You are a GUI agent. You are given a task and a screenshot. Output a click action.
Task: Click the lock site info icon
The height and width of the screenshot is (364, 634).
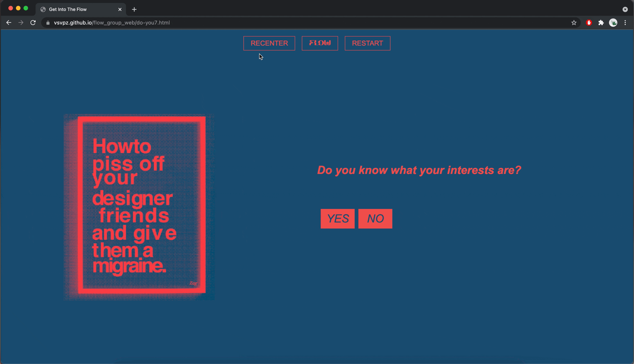pos(48,23)
